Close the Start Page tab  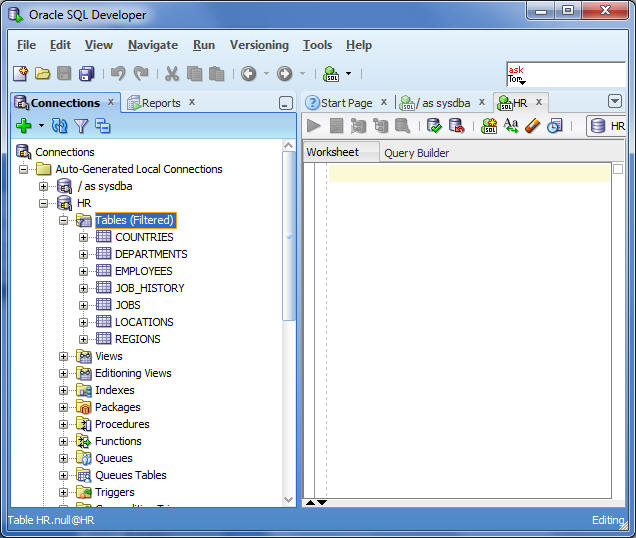tap(384, 102)
